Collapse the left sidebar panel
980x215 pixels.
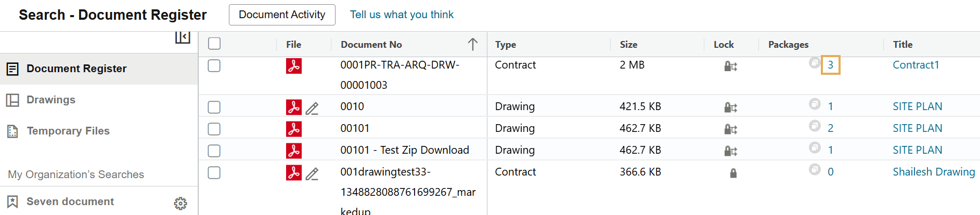coord(183,37)
